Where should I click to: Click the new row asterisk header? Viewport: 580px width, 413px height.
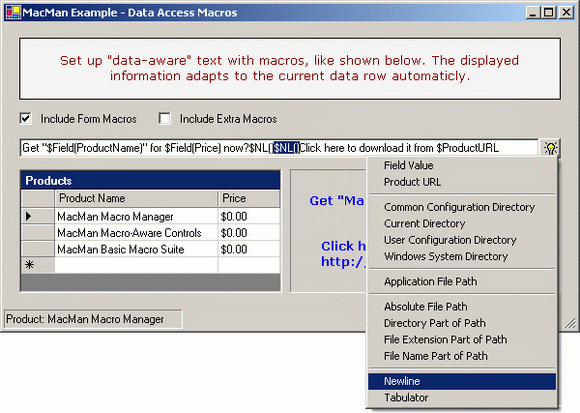coord(38,265)
